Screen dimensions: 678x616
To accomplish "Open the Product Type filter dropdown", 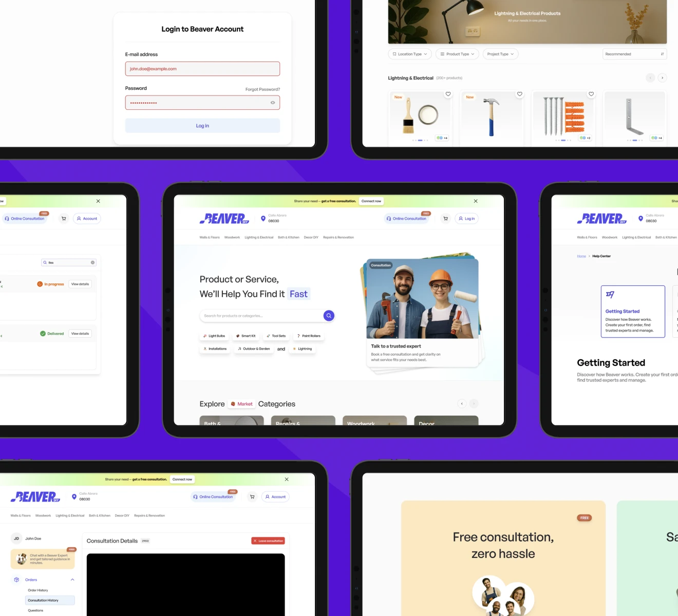I will 457,54.
